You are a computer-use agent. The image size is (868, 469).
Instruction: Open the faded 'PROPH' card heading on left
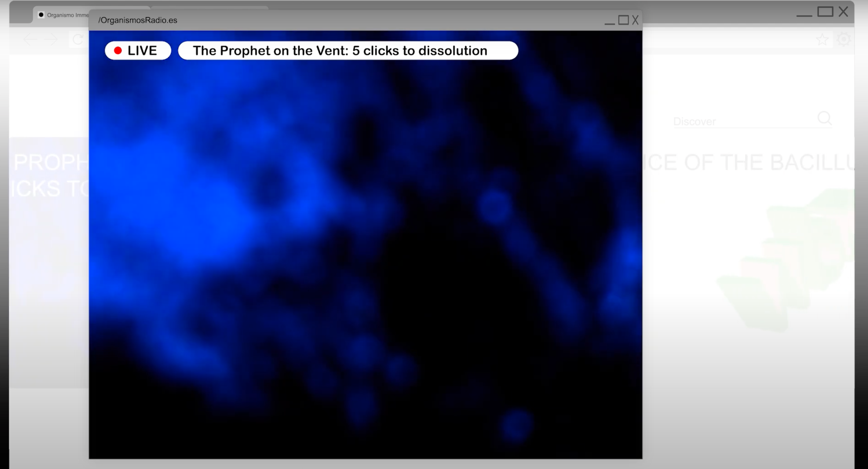(x=50, y=162)
